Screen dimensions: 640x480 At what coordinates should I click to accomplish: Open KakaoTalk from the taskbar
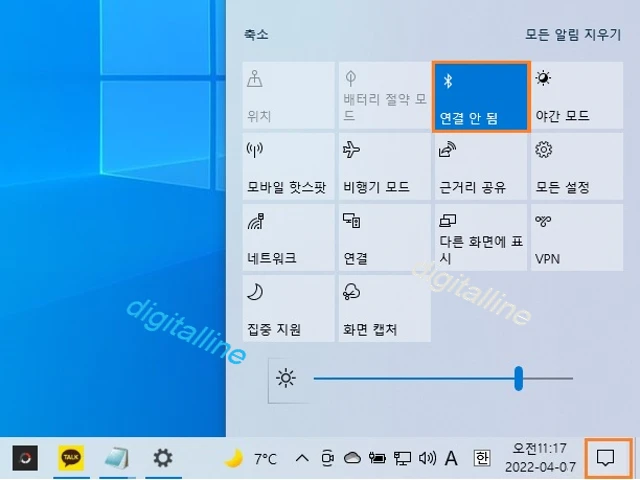click(71, 458)
